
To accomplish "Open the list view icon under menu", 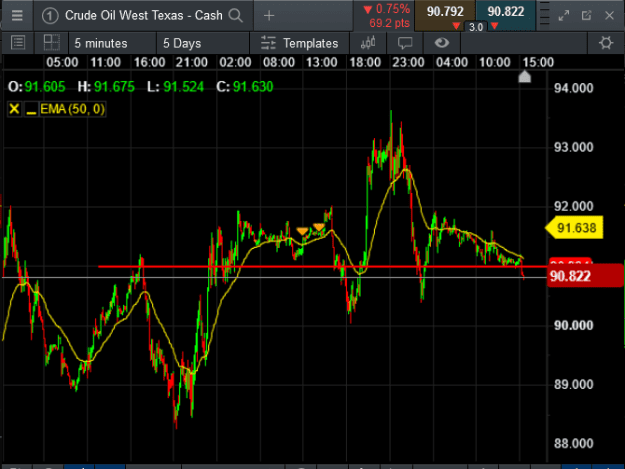I will click(18, 43).
